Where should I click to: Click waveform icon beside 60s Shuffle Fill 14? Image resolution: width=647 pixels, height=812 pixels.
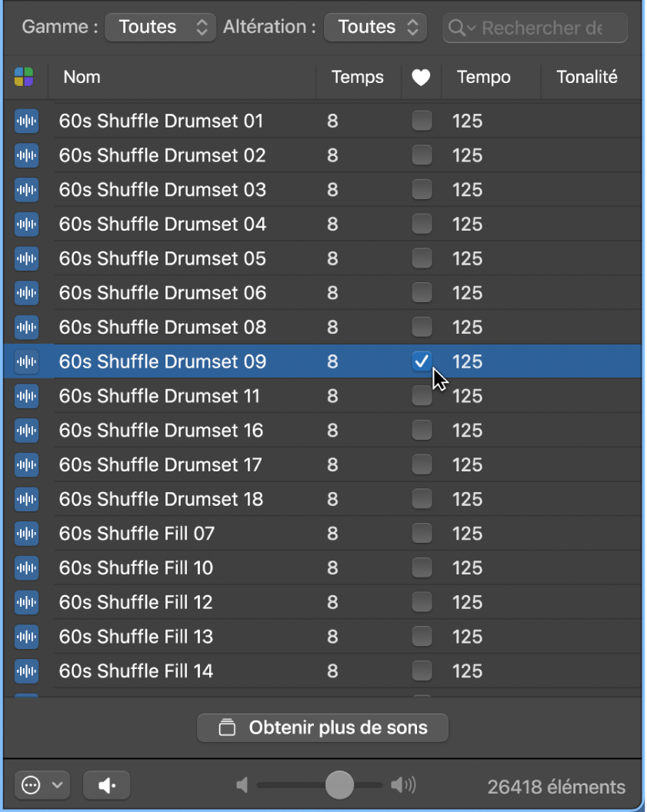click(x=26, y=671)
